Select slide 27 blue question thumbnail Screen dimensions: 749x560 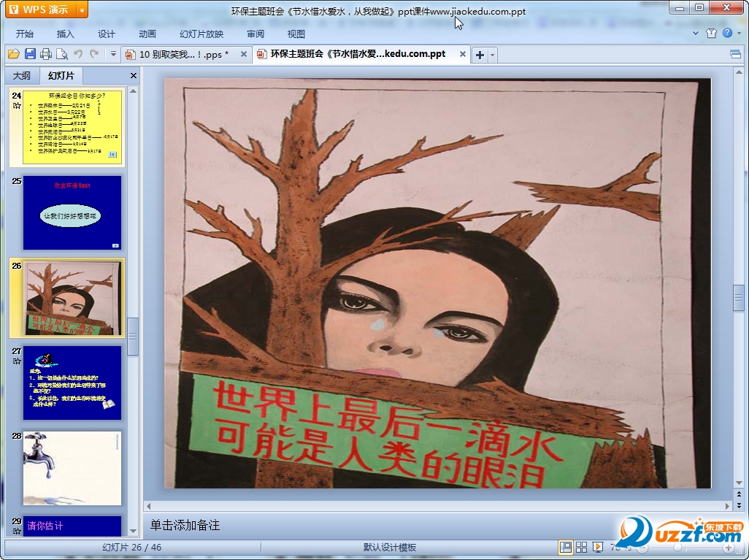click(72, 383)
